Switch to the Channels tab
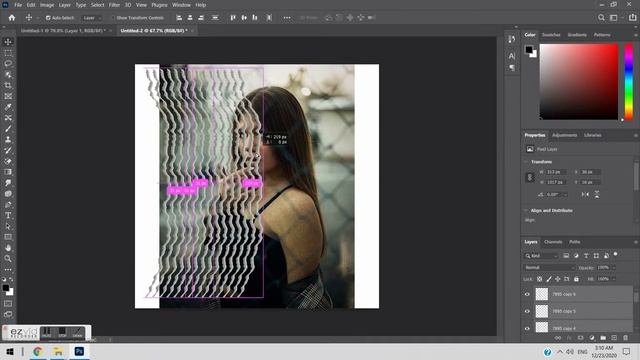The width and height of the screenshot is (640, 360). pyautogui.click(x=553, y=242)
